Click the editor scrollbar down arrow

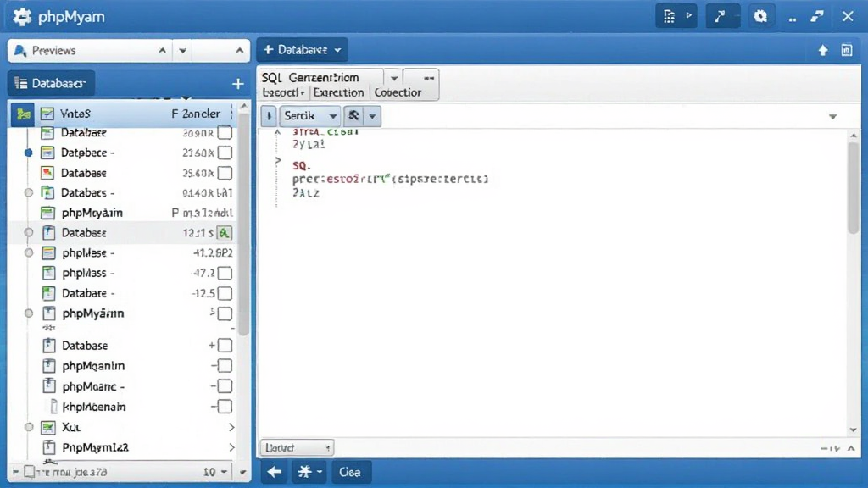click(x=853, y=430)
